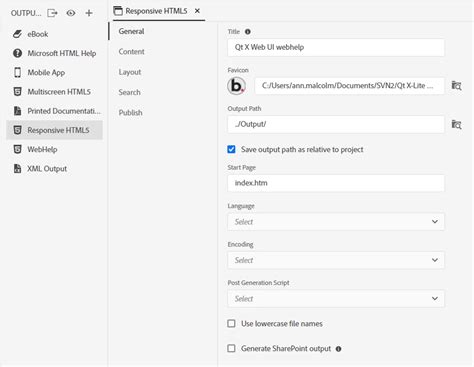Select the Printed Documentation preset label
The height and width of the screenshot is (367, 474).
[x=64, y=111]
